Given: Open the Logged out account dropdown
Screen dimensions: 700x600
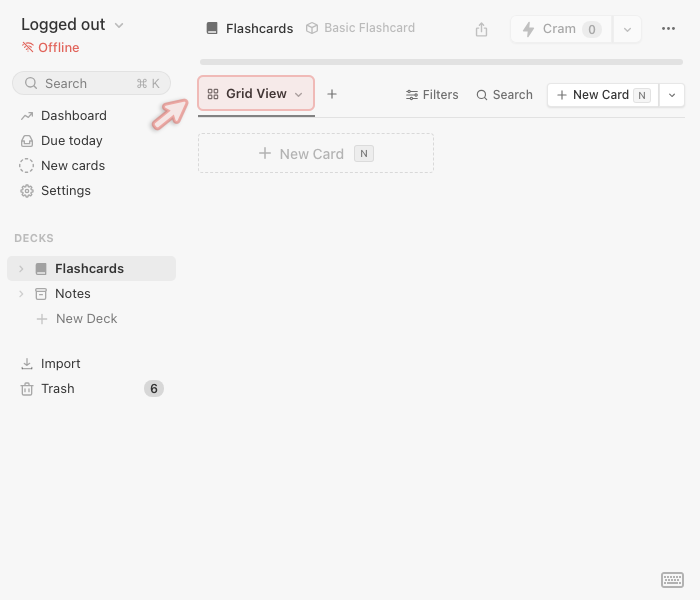Looking at the screenshot, I should tap(72, 25).
